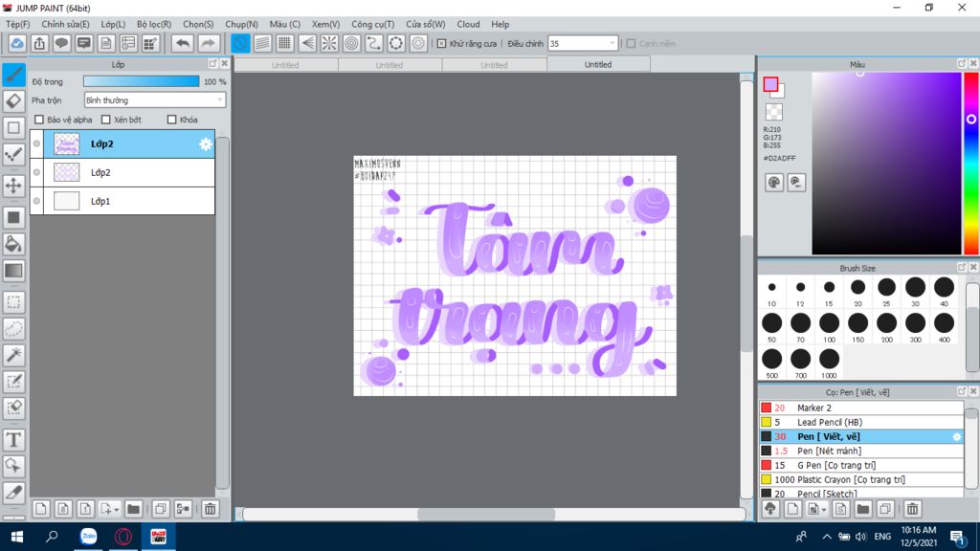Choose brush size 1000 preset
Image resolution: width=980 pixels, height=551 pixels.
tap(830, 363)
